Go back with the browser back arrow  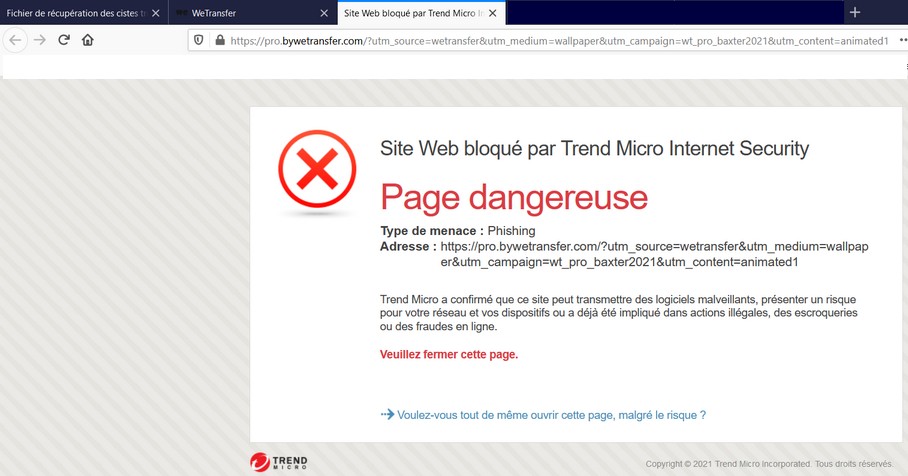coord(15,40)
